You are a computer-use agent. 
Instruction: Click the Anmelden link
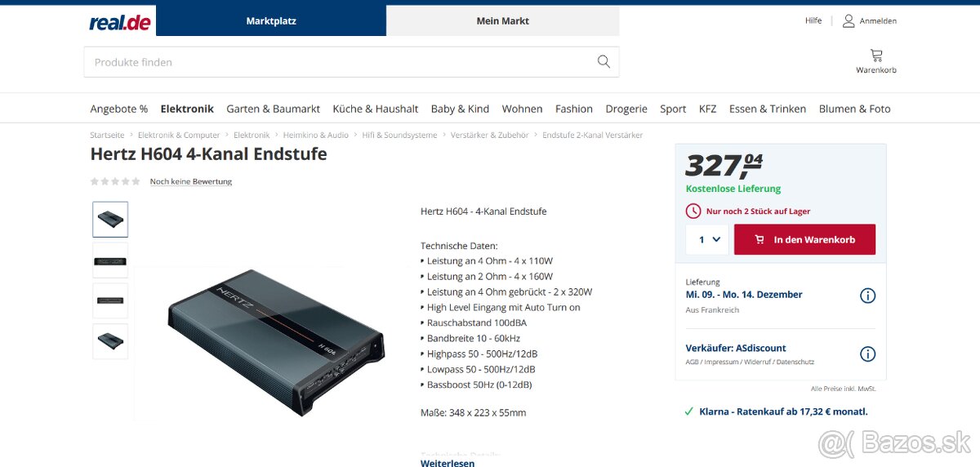coord(878,21)
